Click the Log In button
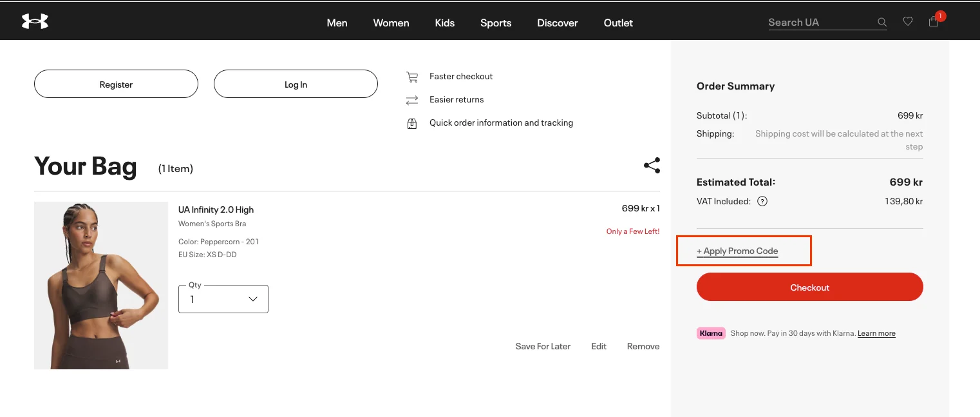The width and height of the screenshot is (980, 417). pyautogui.click(x=296, y=84)
